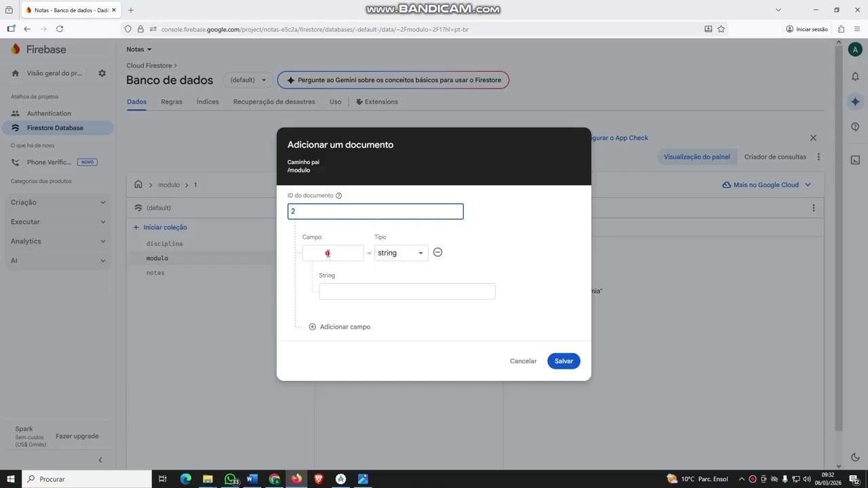Select Visualização do painel
This screenshot has width=868, height=488.
[696, 157]
